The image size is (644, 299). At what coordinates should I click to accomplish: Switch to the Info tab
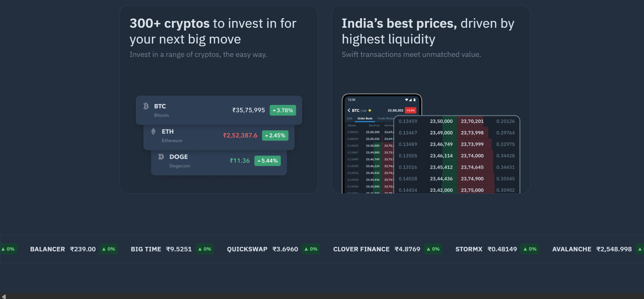pos(350,118)
